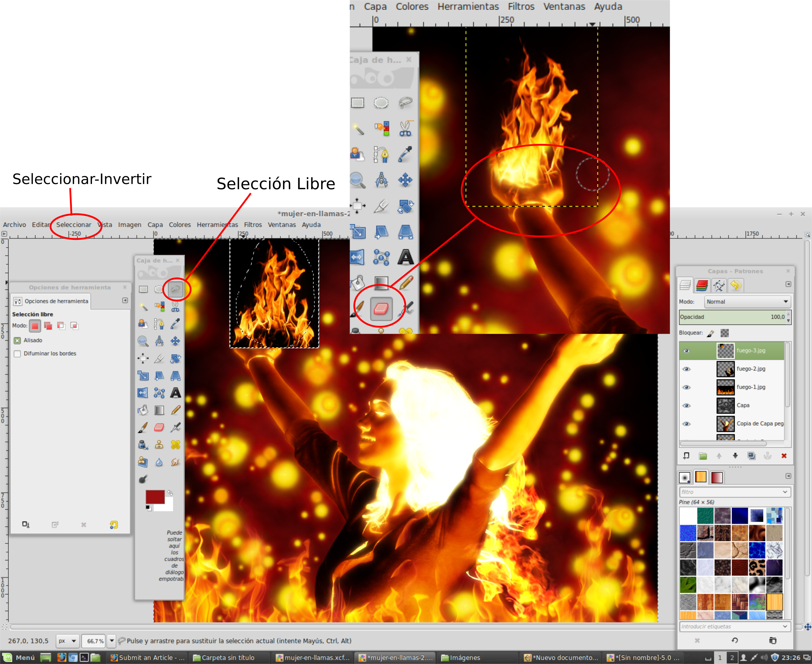Duplicate the current layer from the Layers panel
The image size is (812, 664).
point(752,456)
